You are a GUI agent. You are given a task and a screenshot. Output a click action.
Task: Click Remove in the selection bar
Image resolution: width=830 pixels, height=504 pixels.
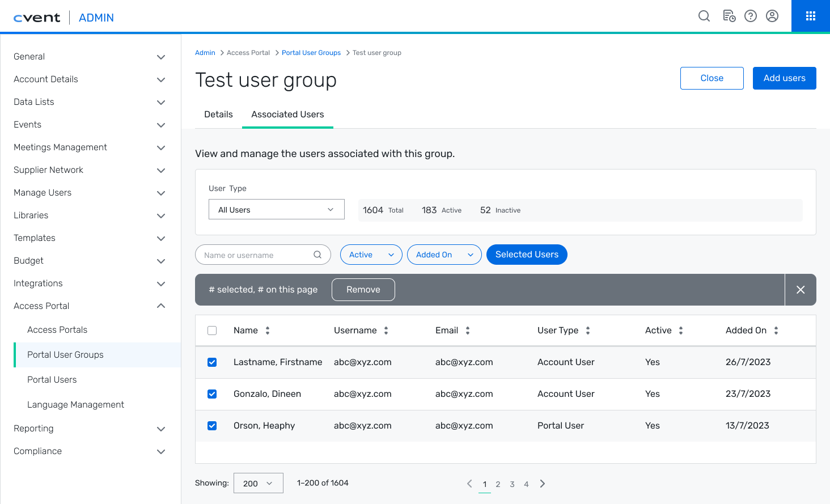pyautogui.click(x=363, y=290)
